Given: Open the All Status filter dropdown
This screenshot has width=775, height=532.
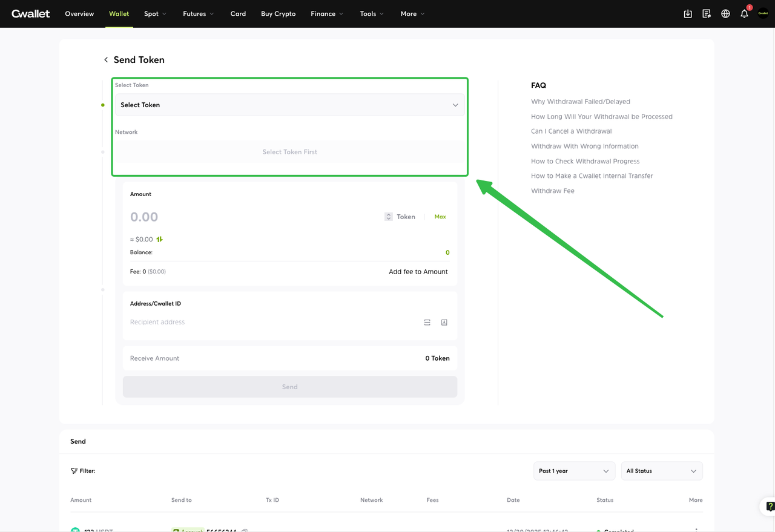Looking at the screenshot, I should coord(661,471).
